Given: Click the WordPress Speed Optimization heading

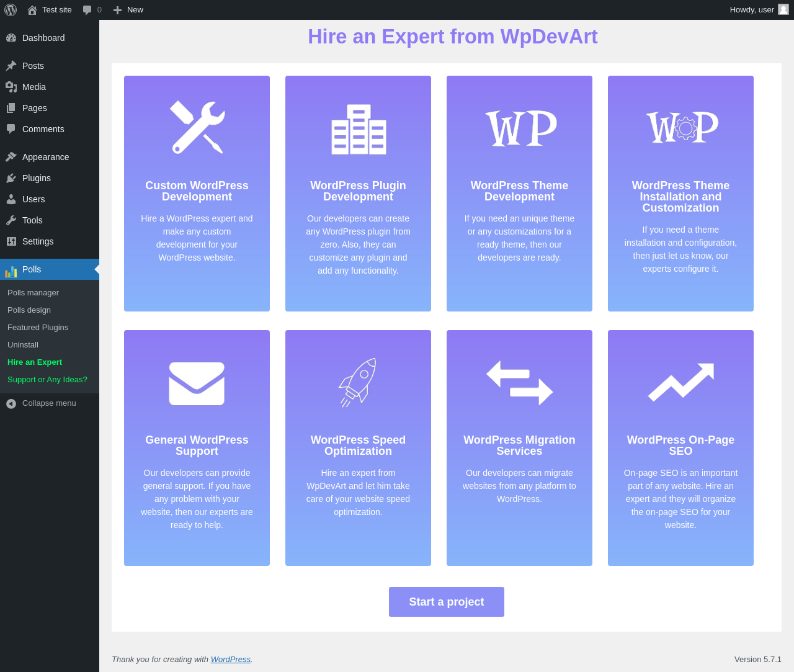Looking at the screenshot, I should [358, 446].
